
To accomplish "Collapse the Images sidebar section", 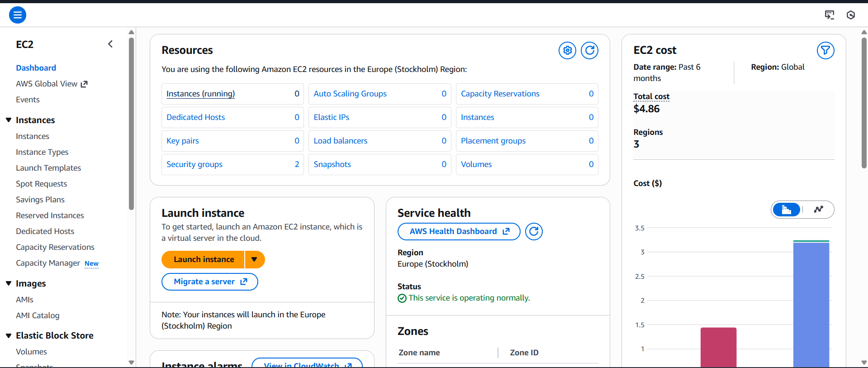I will pos(9,283).
